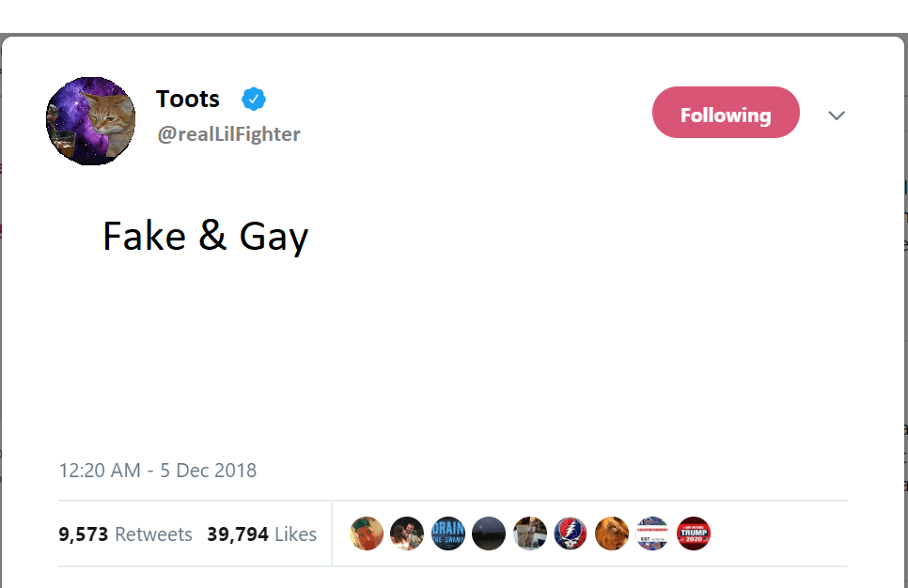Open the tweet options chevron menu
Screen dimensions: 908x588
(836, 115)
